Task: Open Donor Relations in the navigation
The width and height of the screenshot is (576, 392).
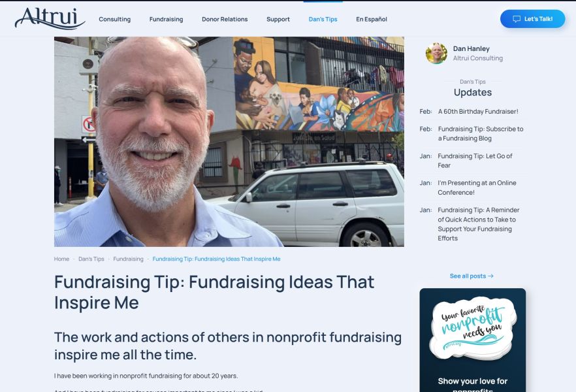Action: [225, 19]
